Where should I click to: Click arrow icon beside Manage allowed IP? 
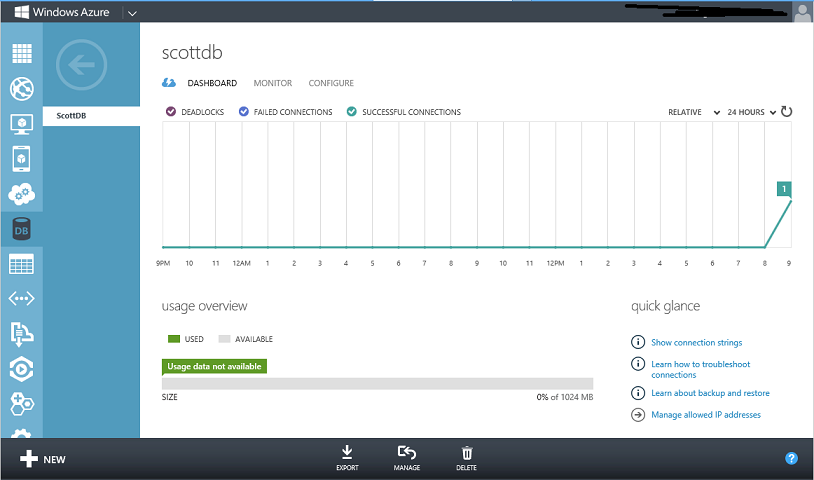[638, 415]
